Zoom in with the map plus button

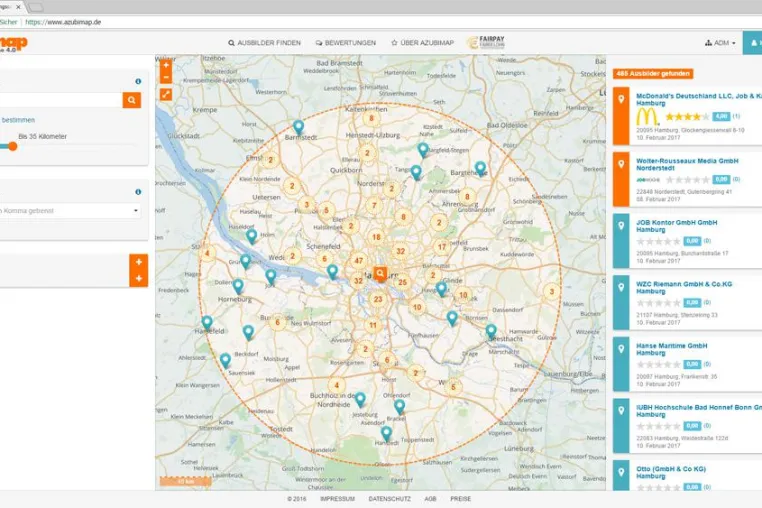click(166, 65)
